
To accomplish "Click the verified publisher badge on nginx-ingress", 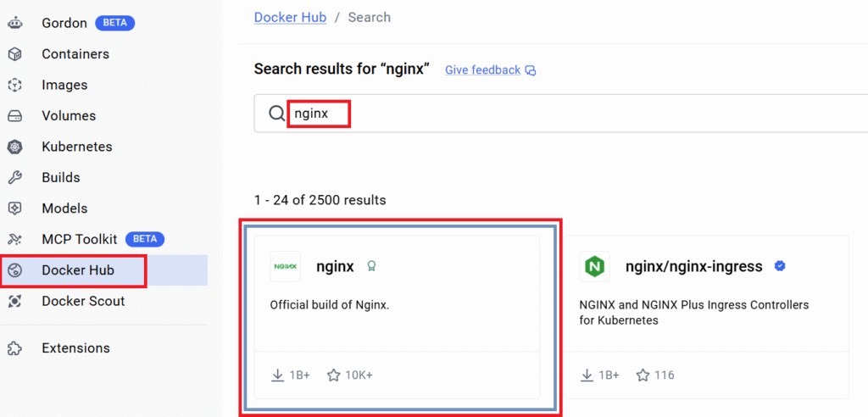I will click(x=780, y=266).
